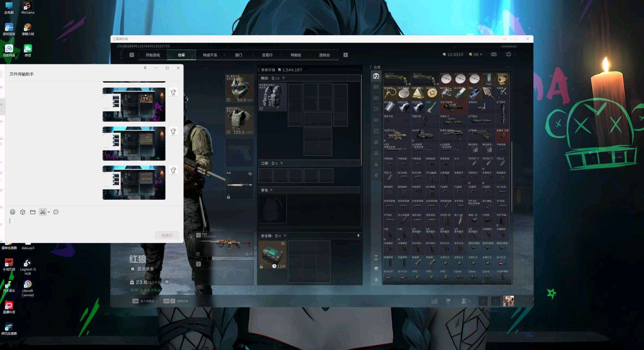This screenshot has width=644, height=350.
Task: Open emoji picker in chat window
Action: 13,212
